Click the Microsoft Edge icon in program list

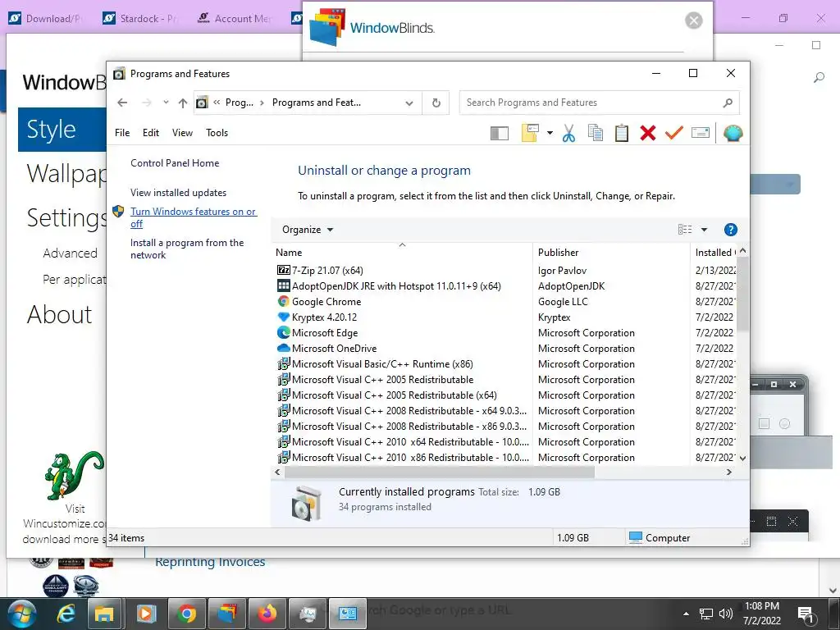pyautogui.click(x=283, y=332)
